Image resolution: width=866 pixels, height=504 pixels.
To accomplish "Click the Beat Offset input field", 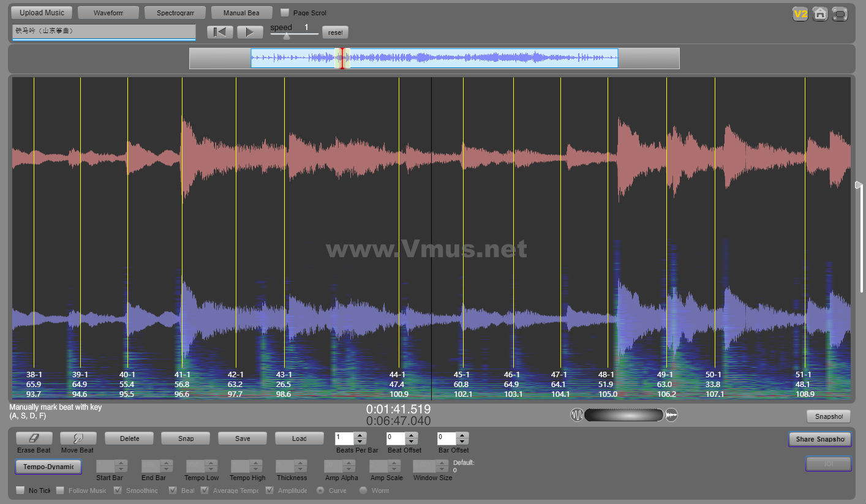I will click(396, 438).
